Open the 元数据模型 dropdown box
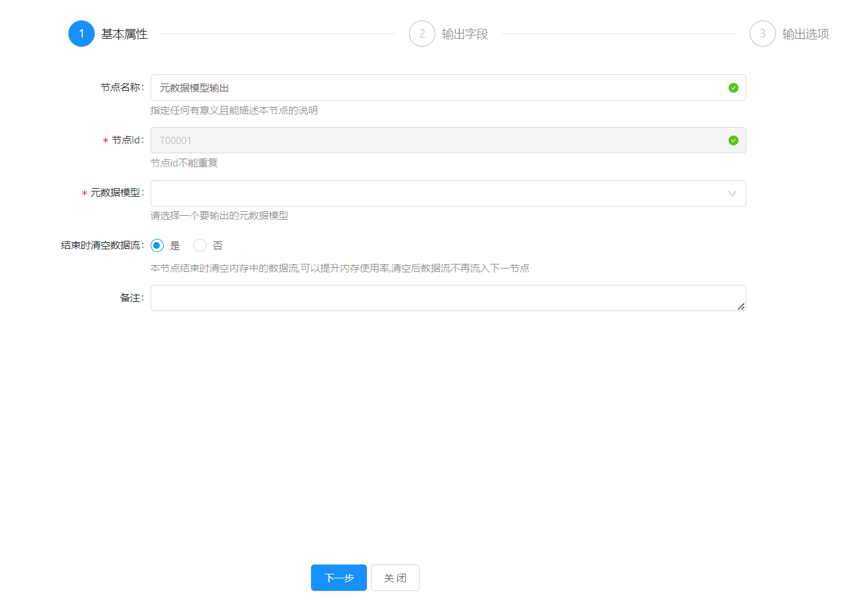868x602 pixels. pyautogui.click(x=434, y=193)
